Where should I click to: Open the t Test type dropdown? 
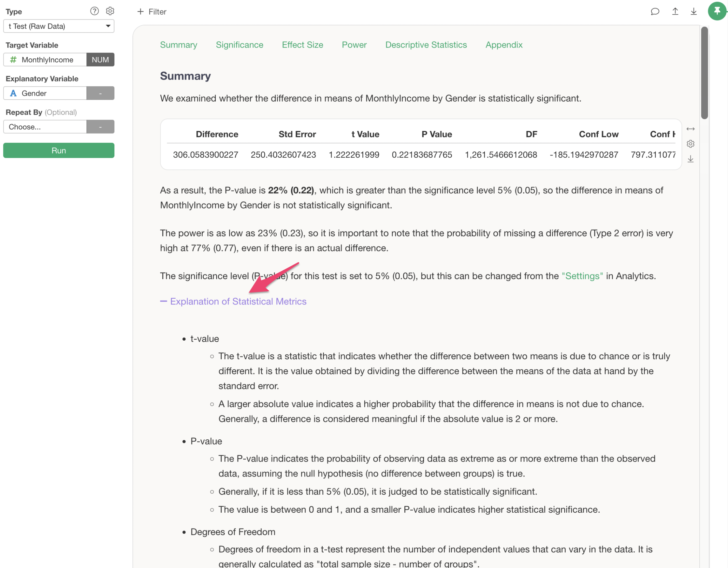[59, 26]
